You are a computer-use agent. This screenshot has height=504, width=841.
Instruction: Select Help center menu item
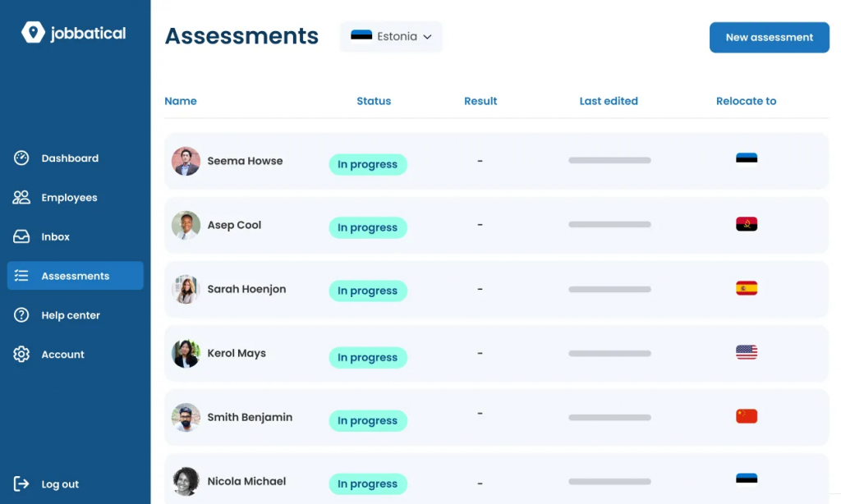[x=71, y=315]
